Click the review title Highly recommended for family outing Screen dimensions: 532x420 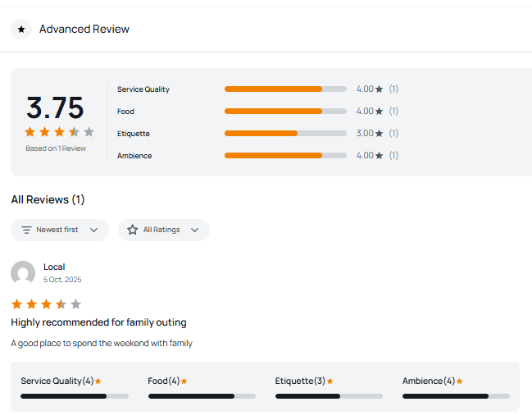[x=98, y=322]
